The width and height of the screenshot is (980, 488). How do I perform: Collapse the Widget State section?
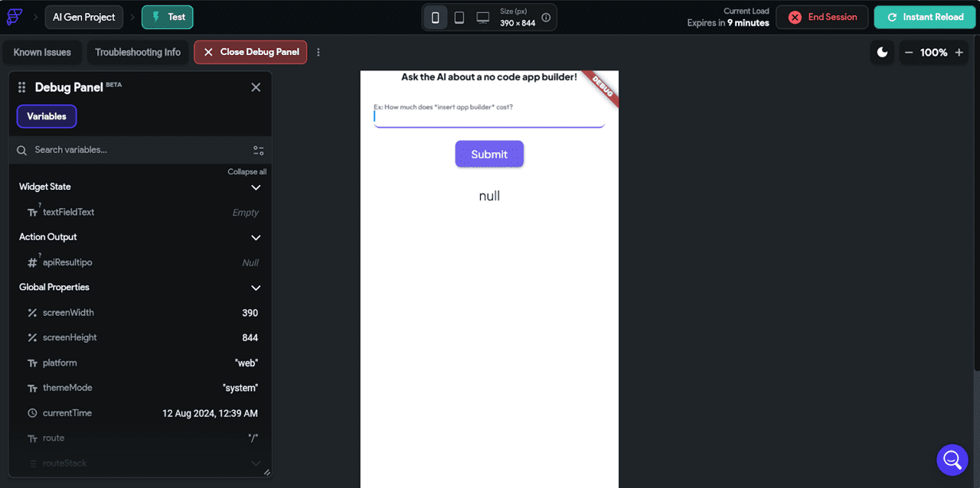pyautogui.click(x=256, y=187)
